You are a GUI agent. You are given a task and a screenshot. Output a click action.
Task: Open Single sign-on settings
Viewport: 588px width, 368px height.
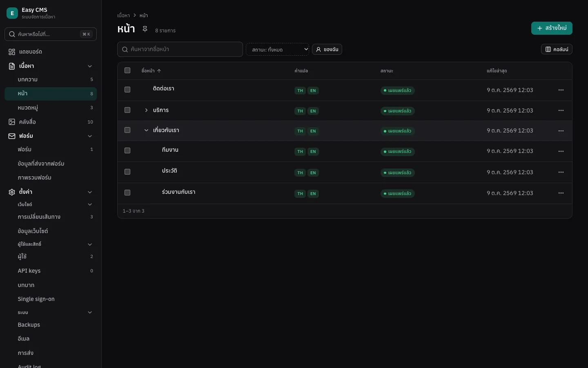pyautogui.click(x=51, y=299)
